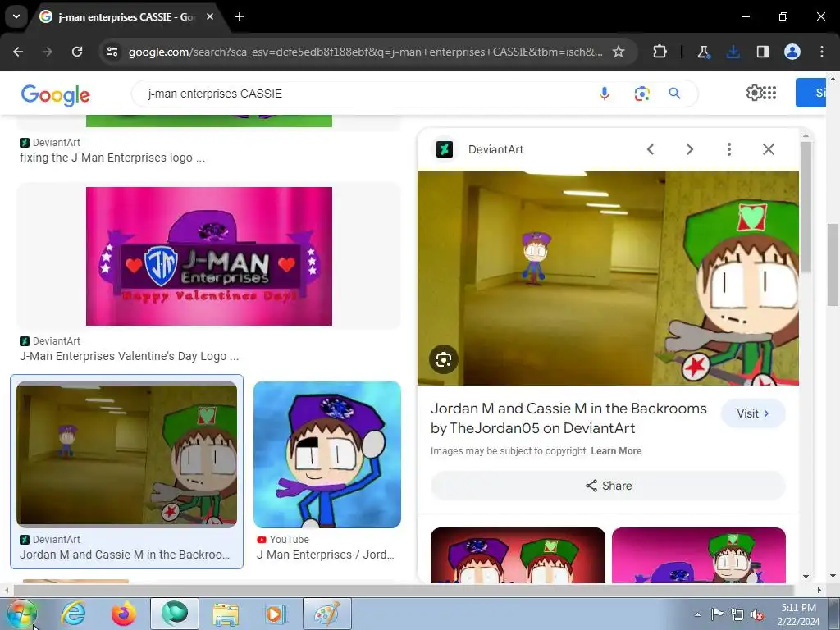This screenshot has height=630, width=840.
Task: Launch Internet Explorer from the taskbar
Action: [x=73, y=614]
